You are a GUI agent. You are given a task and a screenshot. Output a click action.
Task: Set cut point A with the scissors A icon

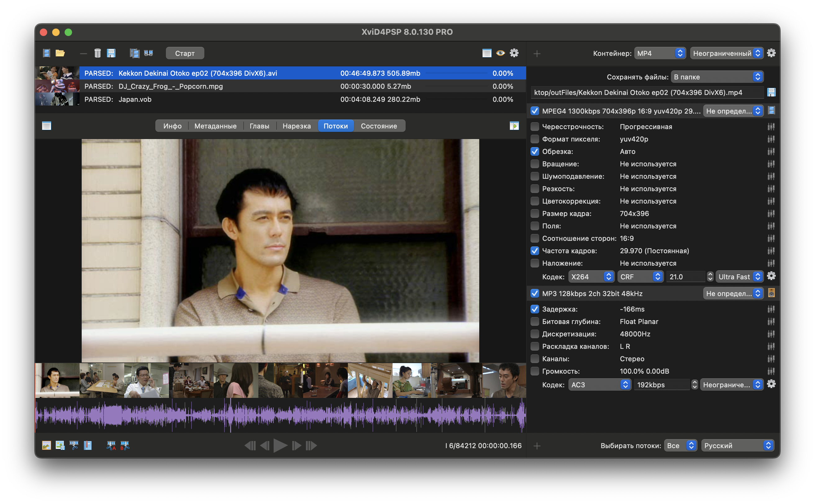pyautogui.click(x=111, y=445)
